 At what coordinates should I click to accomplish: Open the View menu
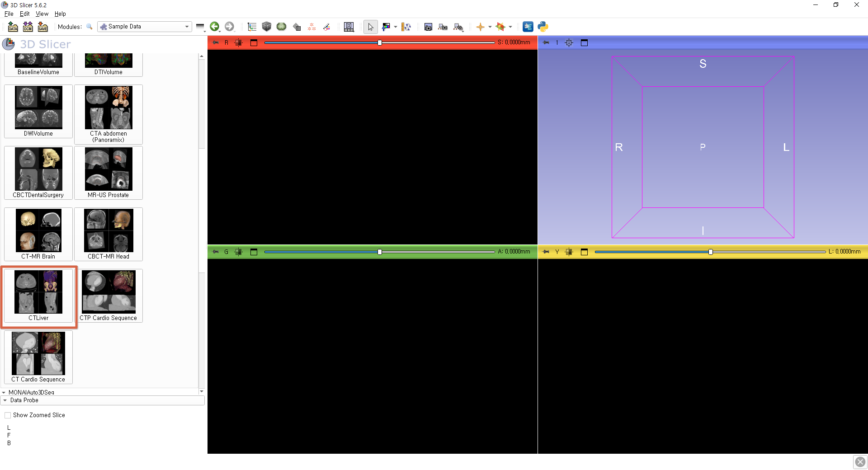pos(42,14)
